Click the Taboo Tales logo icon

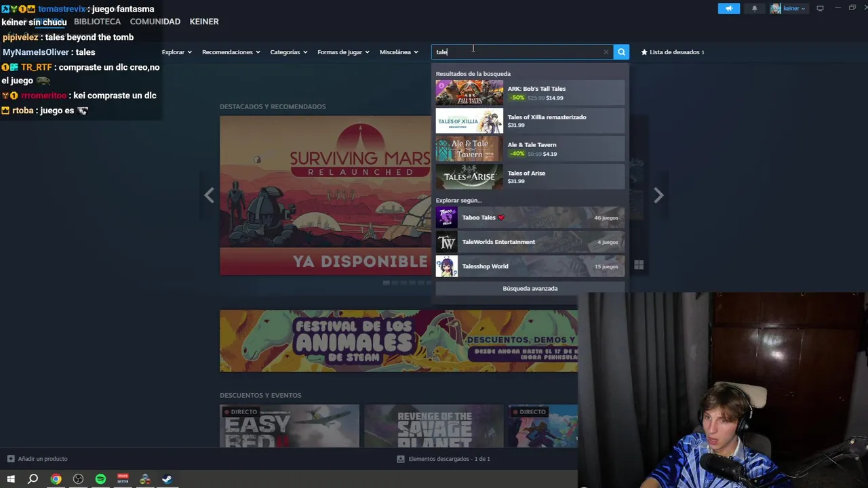tap(446, 218)
